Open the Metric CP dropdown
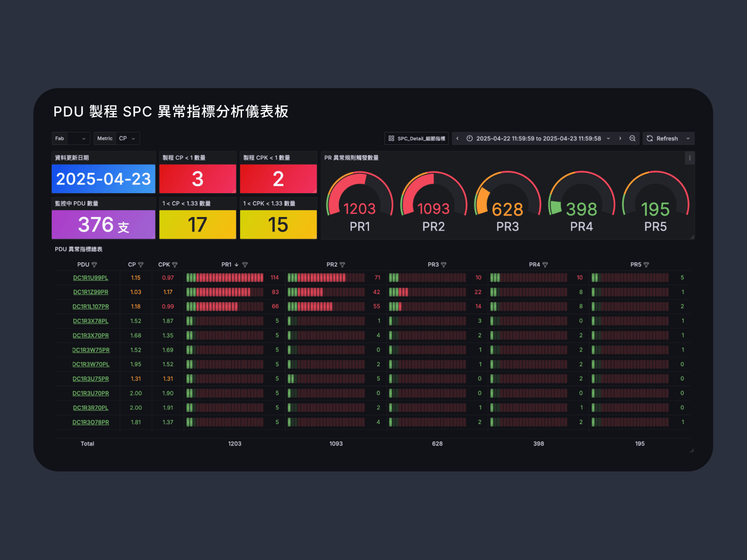This screenshot has width=747, height=560. pos(127,138)
